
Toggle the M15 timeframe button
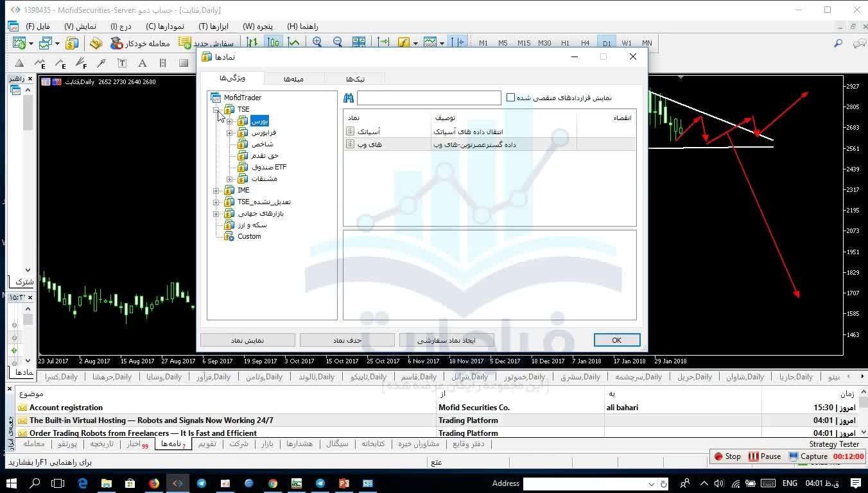(524, 43)
